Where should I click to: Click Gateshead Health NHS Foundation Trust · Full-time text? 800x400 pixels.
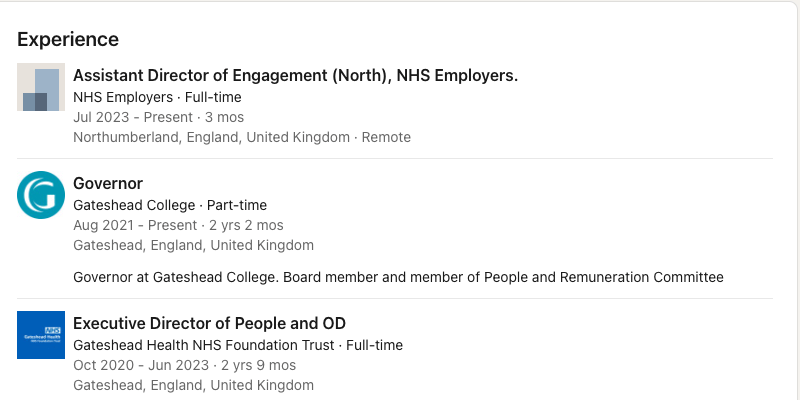tap(238, 345)
